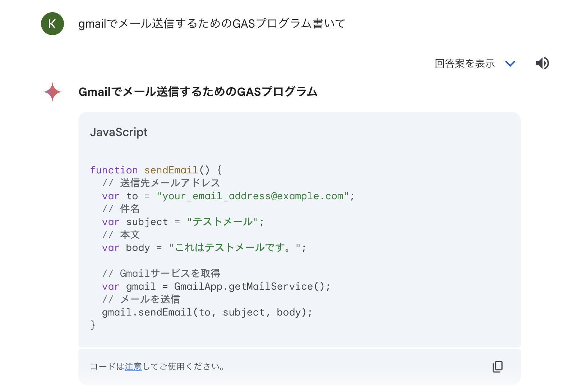The width and height of the screenshot is (577, 392).
Task: Click the speaker icon to read response aloud
Action: pyautogui.click(x=543, y=63)
